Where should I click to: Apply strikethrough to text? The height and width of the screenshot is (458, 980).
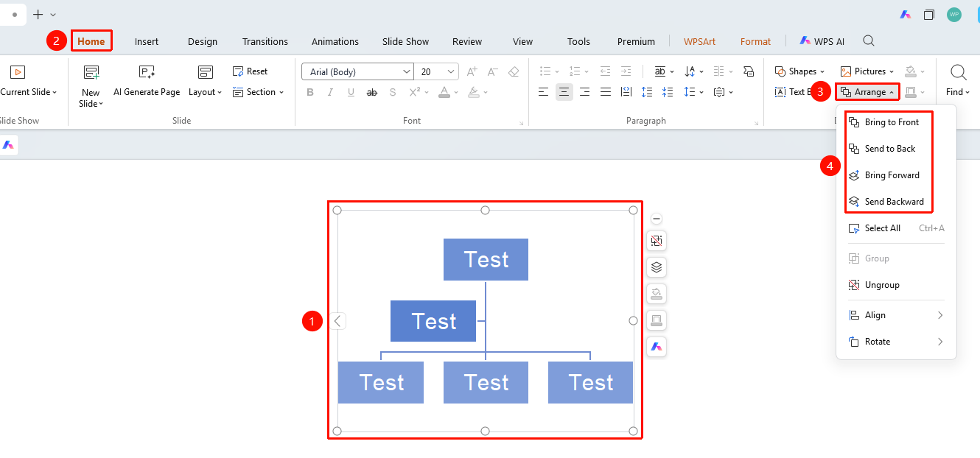point(371,92)
